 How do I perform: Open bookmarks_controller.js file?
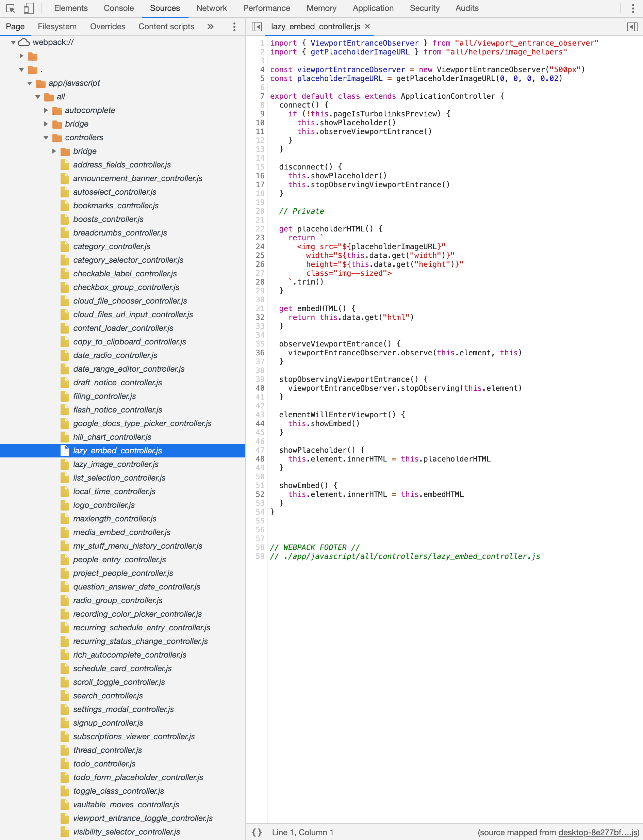coord(116,206)
